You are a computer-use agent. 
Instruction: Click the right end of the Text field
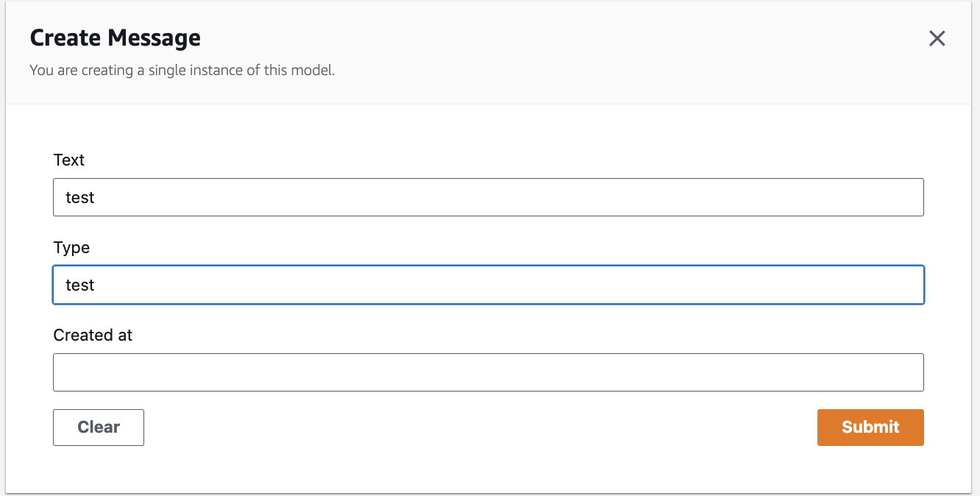coord(909,197)
